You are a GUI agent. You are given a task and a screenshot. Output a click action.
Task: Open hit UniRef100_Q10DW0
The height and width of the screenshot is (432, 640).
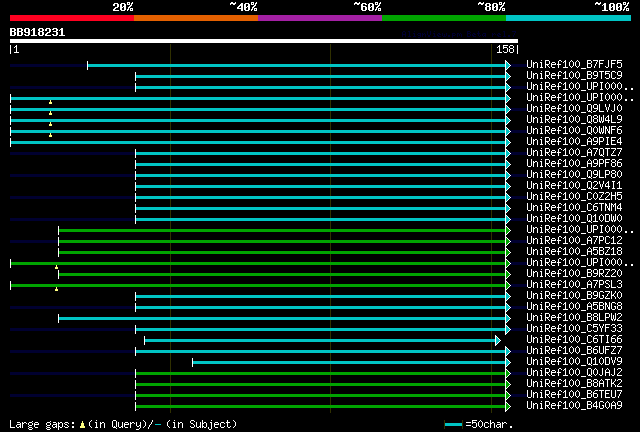[574, 219]
